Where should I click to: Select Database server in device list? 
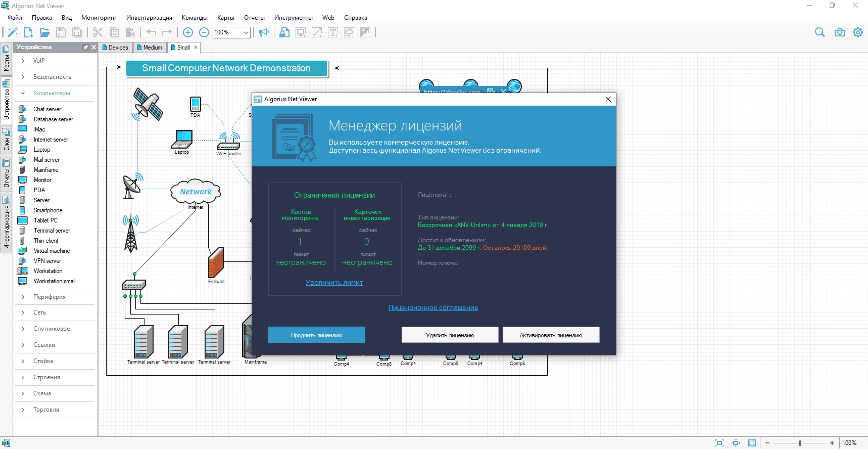54,119
